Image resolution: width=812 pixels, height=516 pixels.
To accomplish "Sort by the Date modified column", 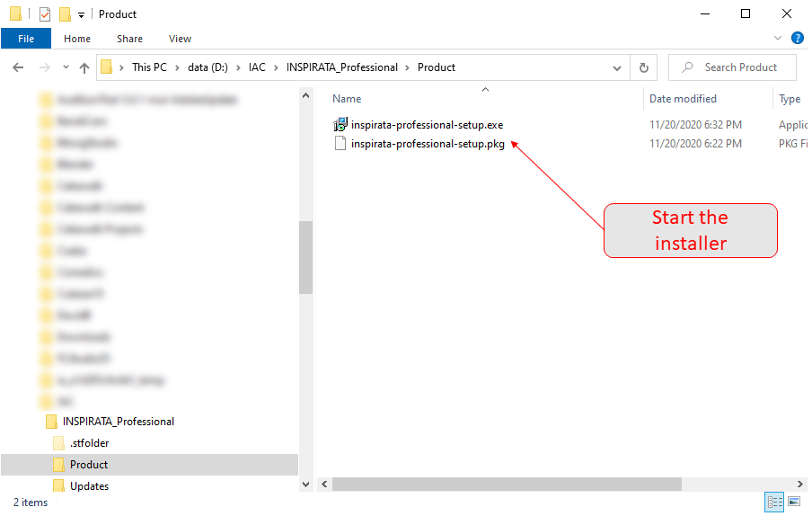I will 683,98.
